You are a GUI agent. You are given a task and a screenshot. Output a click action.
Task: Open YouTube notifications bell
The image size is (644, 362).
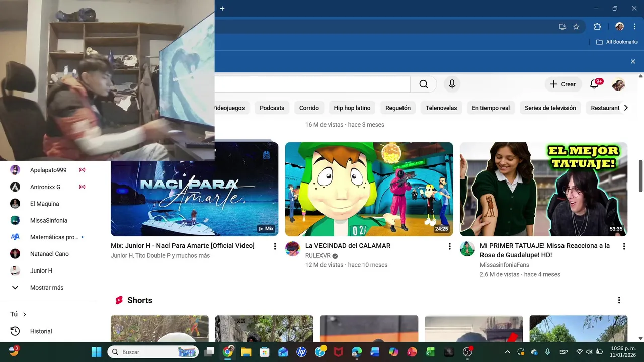click(x=594, y=84)
